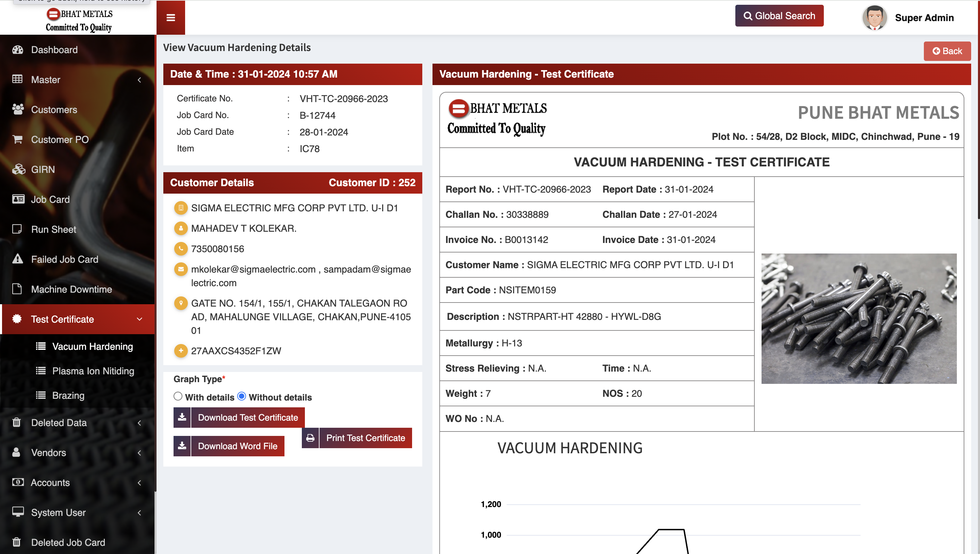The image size is (980, 554).
Task: Open the Vacuum Hardening submenu item
Action: tap(78, 346)
